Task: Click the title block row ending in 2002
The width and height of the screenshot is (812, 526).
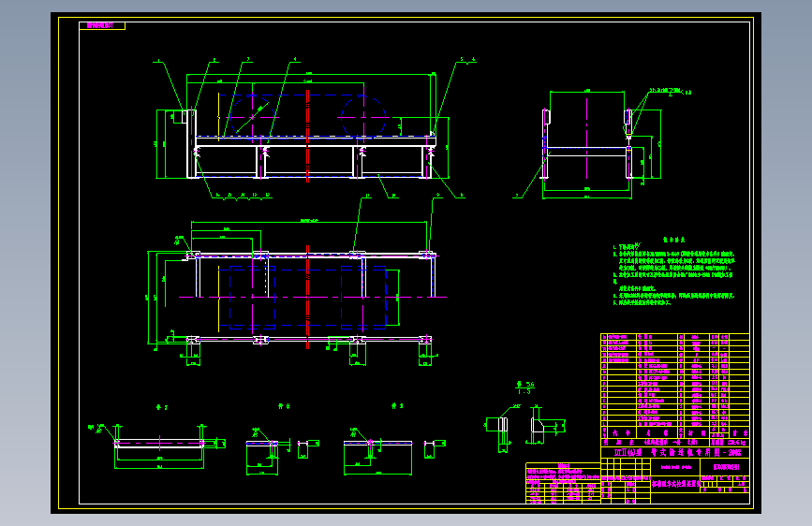Action: [x=674, y=452]
